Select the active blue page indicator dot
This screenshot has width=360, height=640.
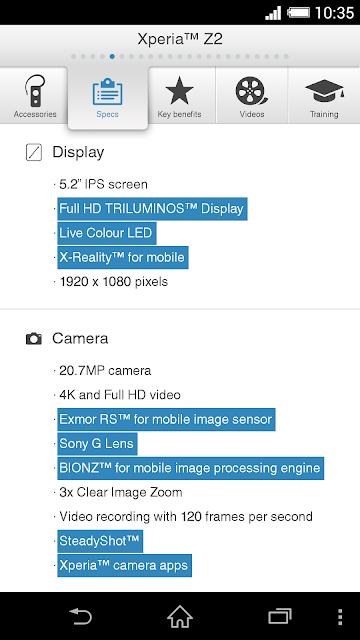click(112, 57)
